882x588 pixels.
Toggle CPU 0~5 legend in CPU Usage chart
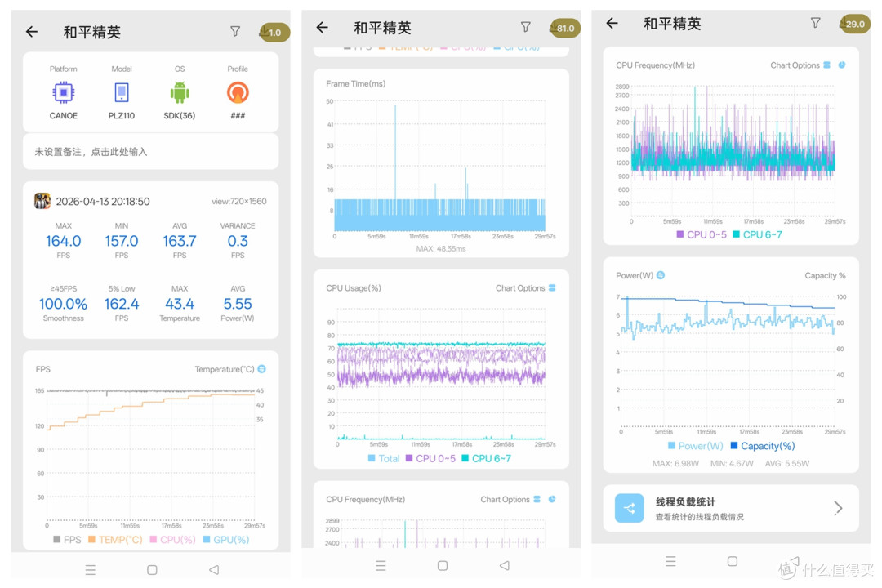[431, 459]
